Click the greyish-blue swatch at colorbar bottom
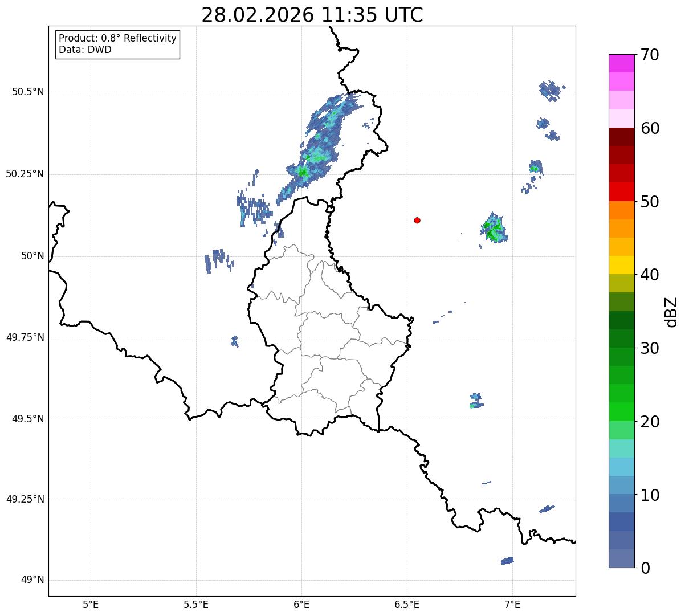This screenshot has width=685, height=616. click(x=622, y=558)
